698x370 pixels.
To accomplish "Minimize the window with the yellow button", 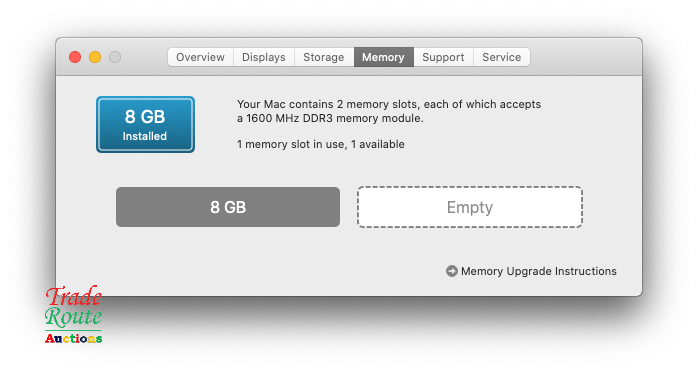I will pos(95,57).
